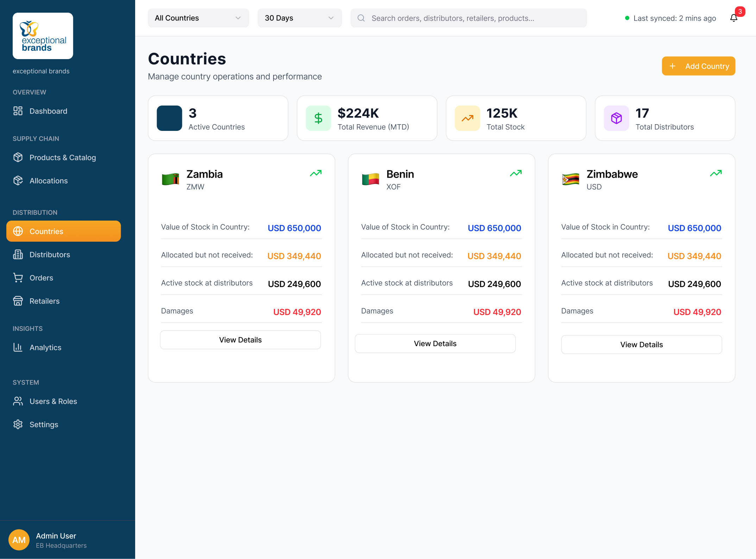Click the Orders cart icon
756x559 pixels.
(18, 278)
